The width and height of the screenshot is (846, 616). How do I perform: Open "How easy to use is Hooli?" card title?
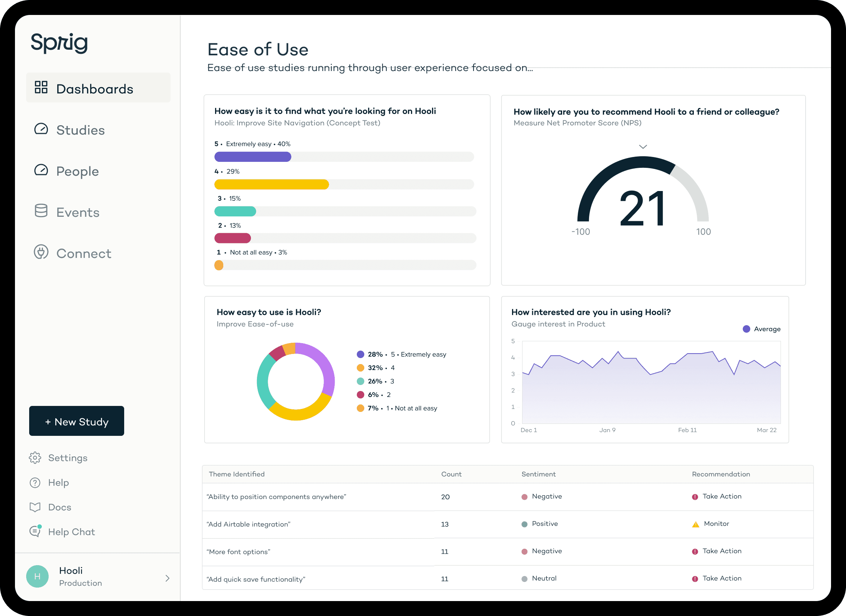point(269,312)
